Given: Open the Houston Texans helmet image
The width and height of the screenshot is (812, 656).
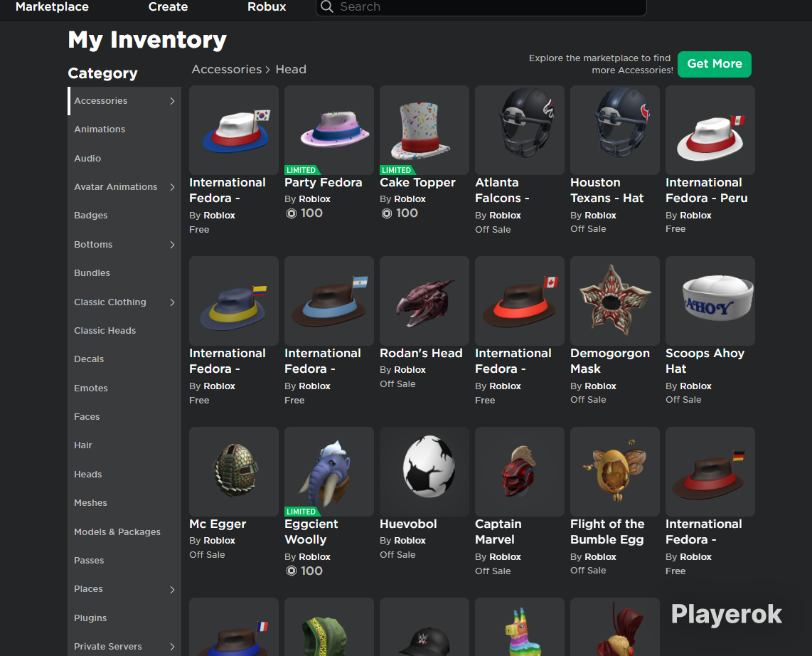Looking at the screenshot, I should pos(615,130).
